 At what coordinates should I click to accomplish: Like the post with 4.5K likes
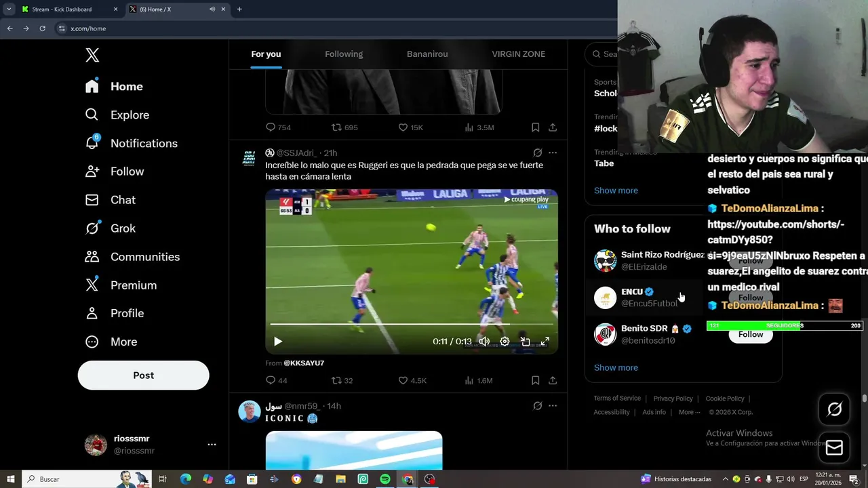412,380
